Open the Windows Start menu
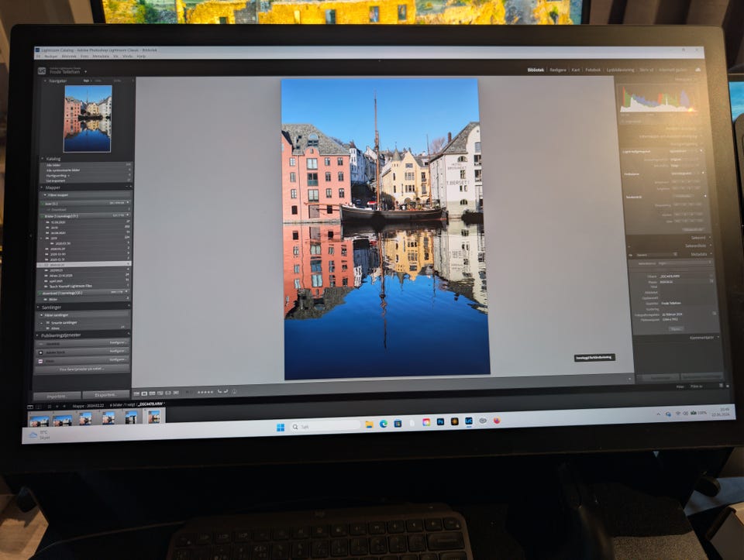 (x=281, y=428)
